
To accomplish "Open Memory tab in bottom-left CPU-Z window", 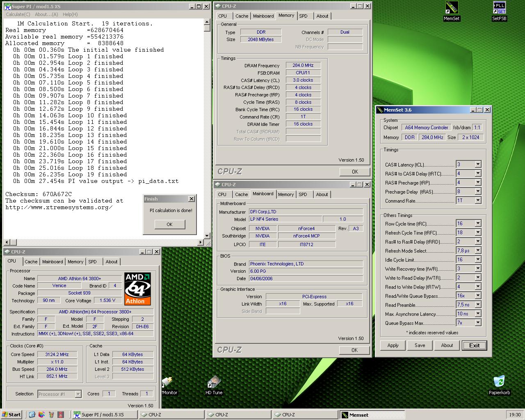I will click(75, 262).
